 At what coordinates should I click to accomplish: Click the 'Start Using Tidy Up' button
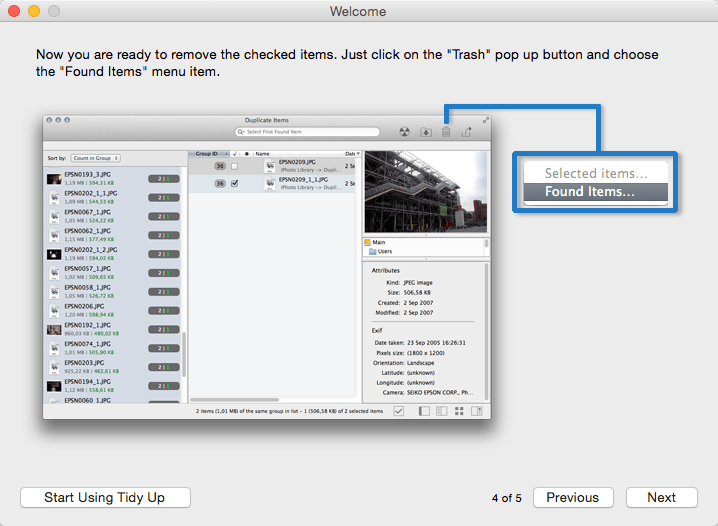click(105, 497)
